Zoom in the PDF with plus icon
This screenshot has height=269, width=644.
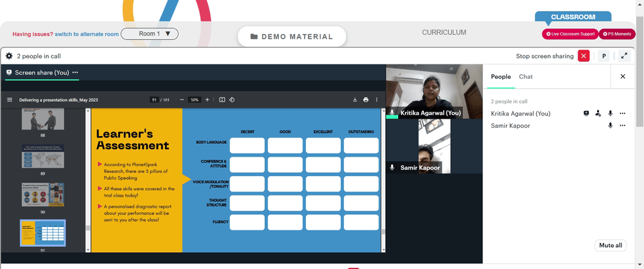(207, 99)
